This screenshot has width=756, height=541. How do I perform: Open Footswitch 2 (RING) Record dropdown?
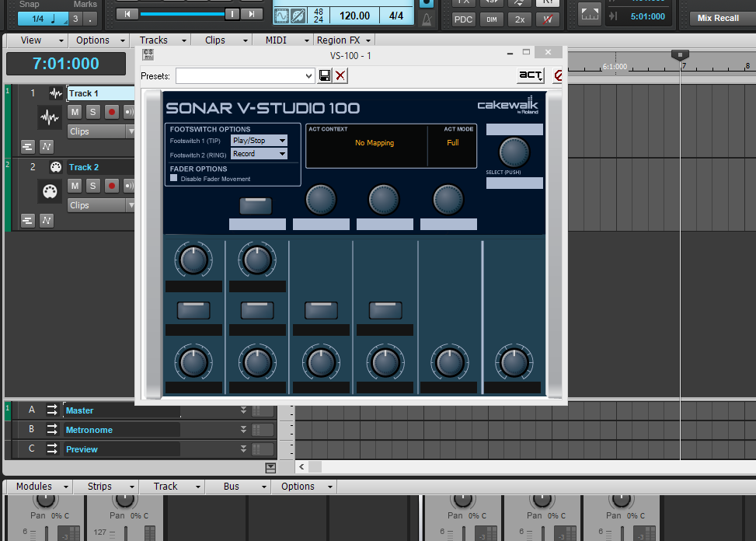pyautogui.click(x=260, y=154)
